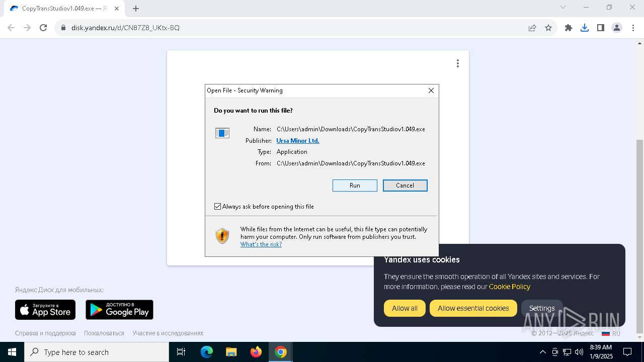Bookmark this page with star icon

click(x=548, y=28)
